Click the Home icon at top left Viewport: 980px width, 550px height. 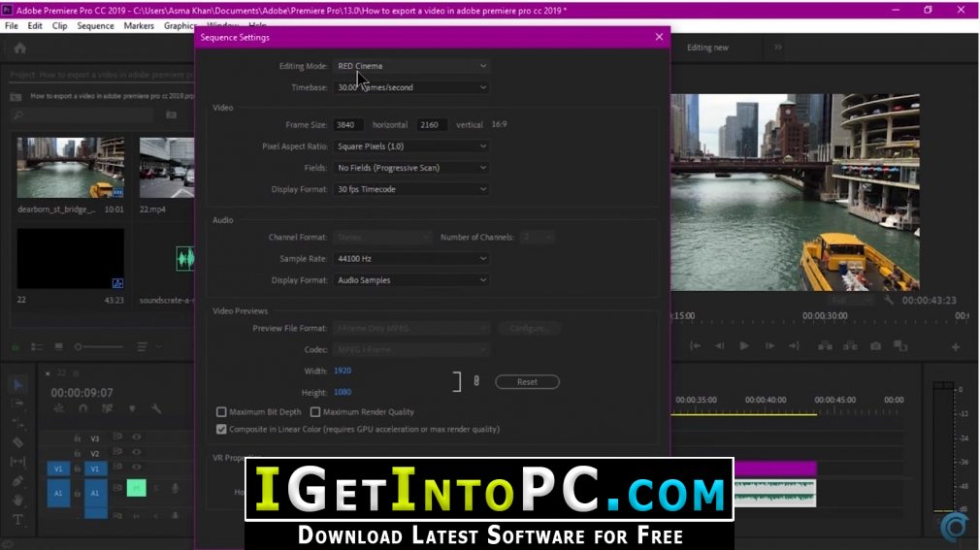19,48
